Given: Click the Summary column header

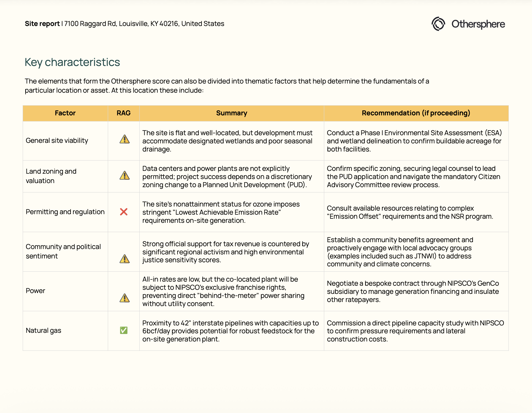Looking at the screenshot, I should (x=231, y=113).
